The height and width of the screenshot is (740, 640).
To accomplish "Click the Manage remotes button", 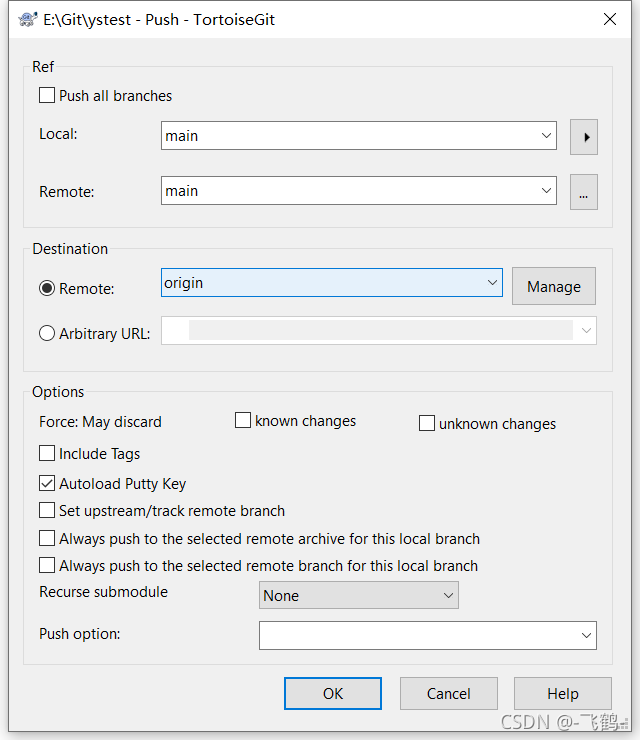I will [554, 286].
